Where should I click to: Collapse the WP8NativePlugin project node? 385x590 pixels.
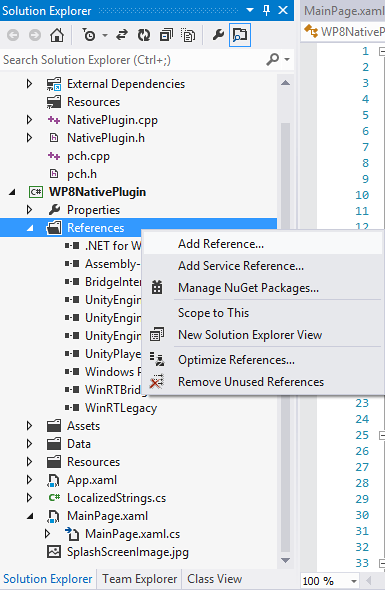pos(12,192)
